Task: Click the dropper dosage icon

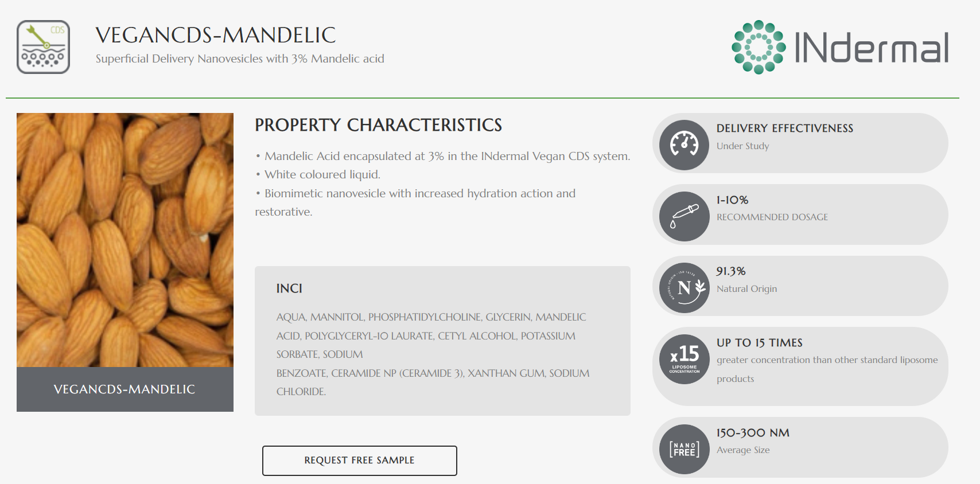Action: pyautogui.click(x=684, y=216)
